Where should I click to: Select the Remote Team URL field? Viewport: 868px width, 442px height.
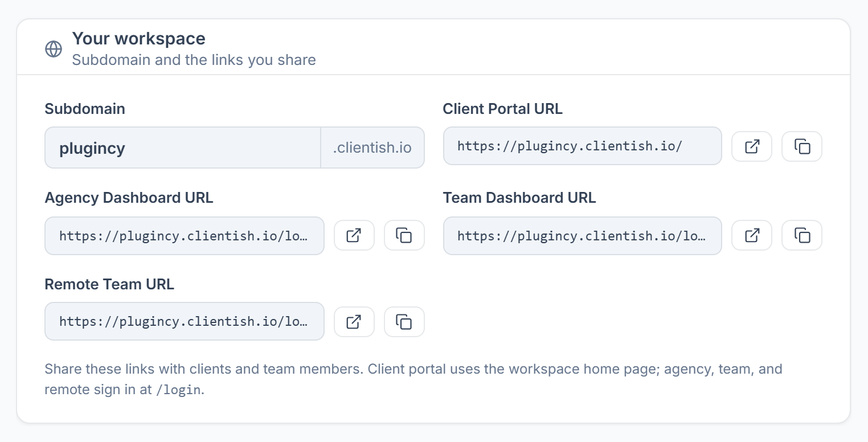pyautogui.click(x=185, y=321)
